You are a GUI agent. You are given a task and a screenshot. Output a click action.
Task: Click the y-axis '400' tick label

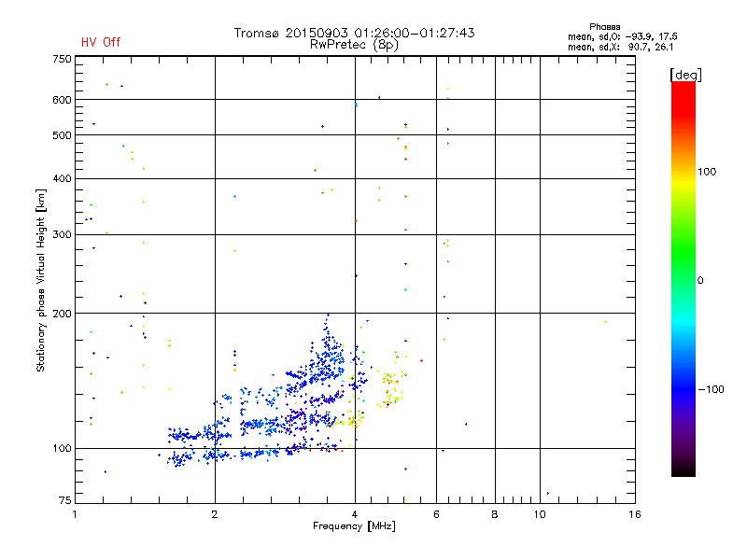62,179
